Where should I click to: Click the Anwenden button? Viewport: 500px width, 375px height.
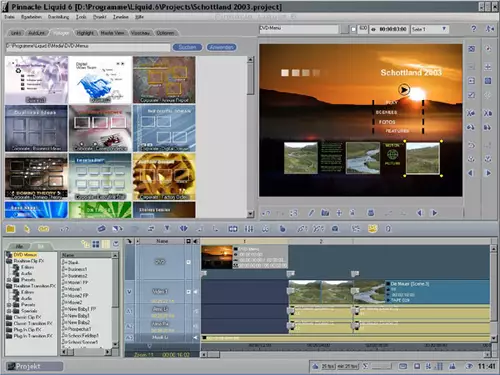(221, 47)
